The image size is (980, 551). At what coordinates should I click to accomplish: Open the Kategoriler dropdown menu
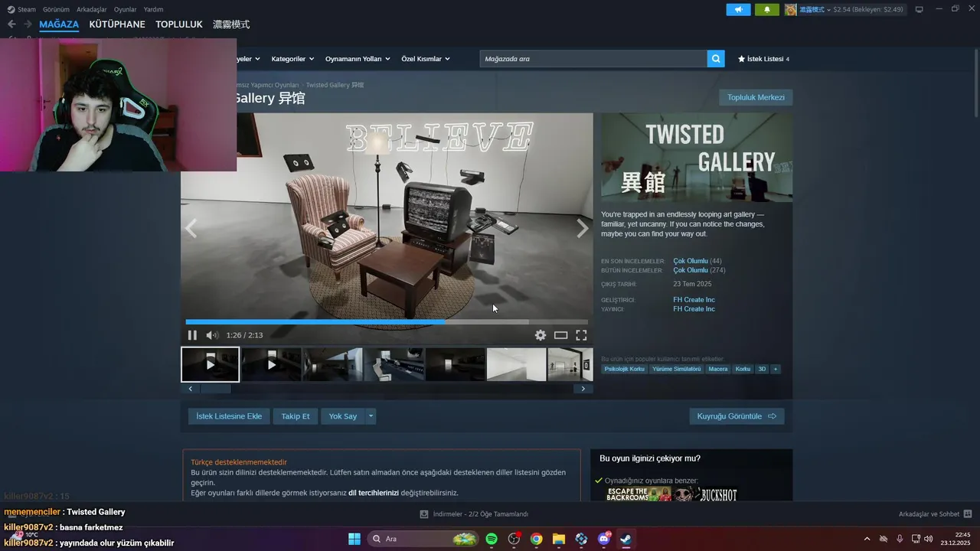click(292, 59)
